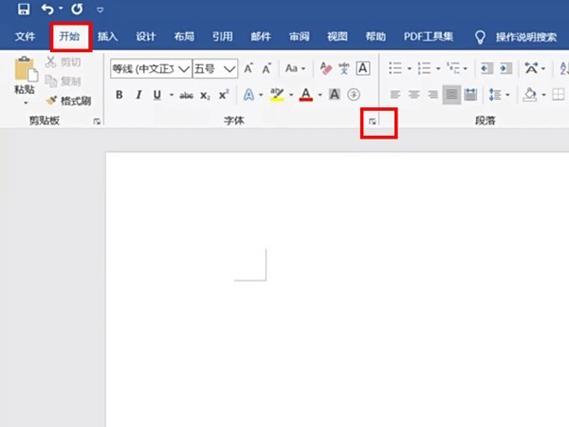Open the 文件 menu tab
The width and height of the screenshot is (569, 427).
[x=25, y=37]
